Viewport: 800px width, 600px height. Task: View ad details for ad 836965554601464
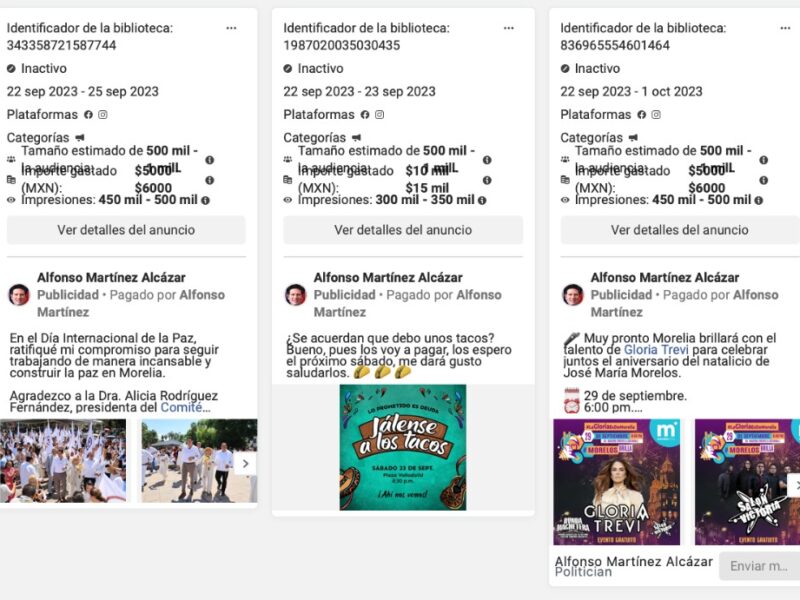pos(680,230)
